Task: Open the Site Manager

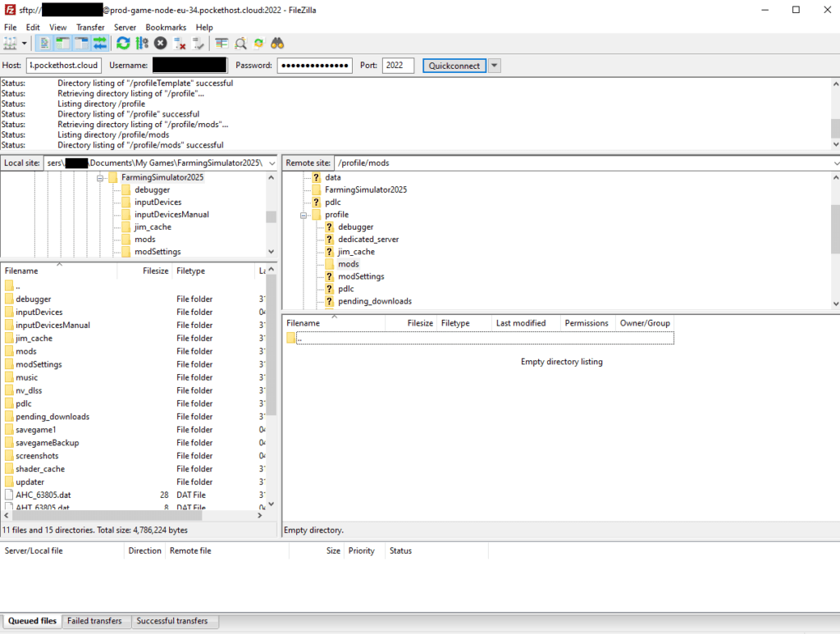Action: (10, 43)
